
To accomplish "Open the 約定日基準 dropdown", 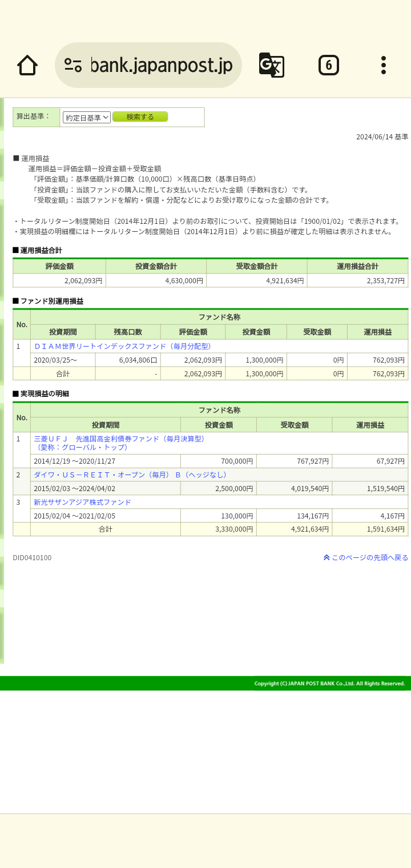I will pyautogui.click(x=87, y=118).
